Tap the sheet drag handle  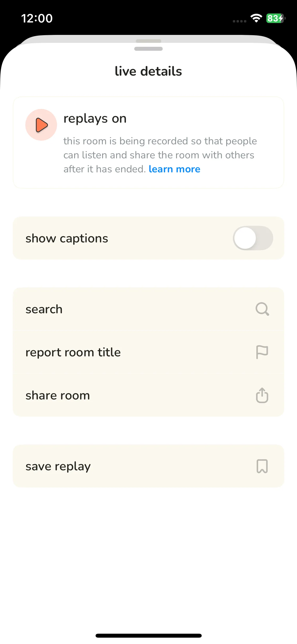[148, 49]
